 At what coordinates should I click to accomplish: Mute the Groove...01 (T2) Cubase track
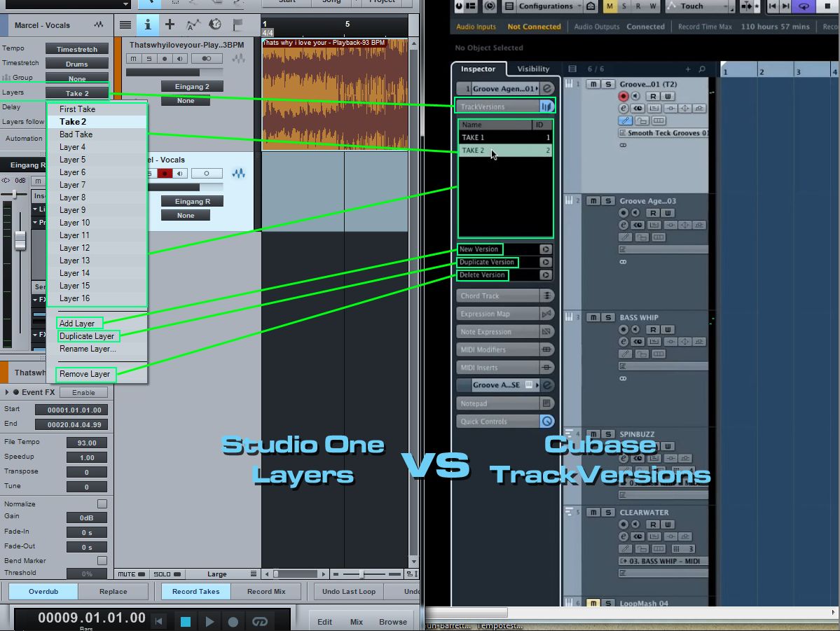pos(593,84)
